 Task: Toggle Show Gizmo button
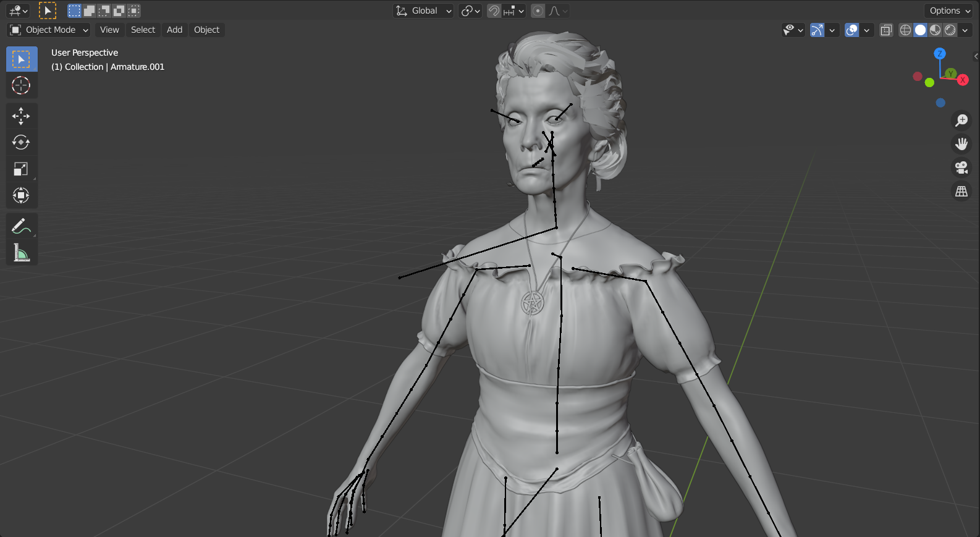(x=817, y=30)
